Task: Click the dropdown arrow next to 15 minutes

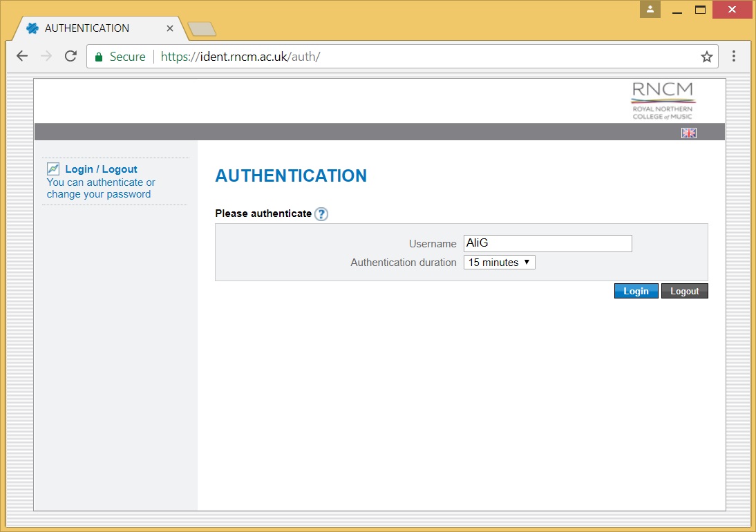Action: pyautogui.click(x=527, y=262)
